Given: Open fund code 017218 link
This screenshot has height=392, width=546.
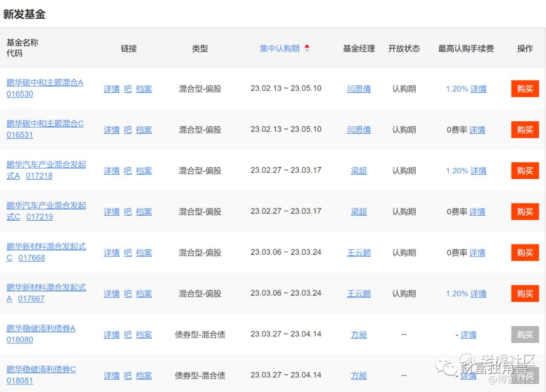Looking at the screenshot, I should click(39, 176).
